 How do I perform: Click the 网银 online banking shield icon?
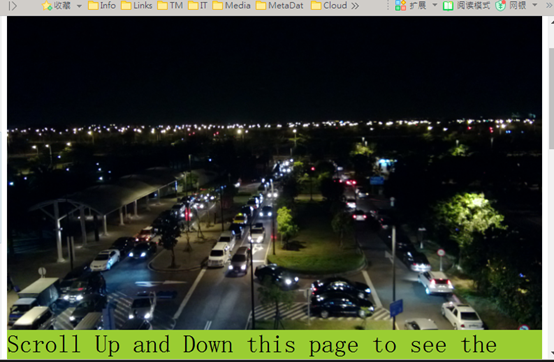(500, 6)
